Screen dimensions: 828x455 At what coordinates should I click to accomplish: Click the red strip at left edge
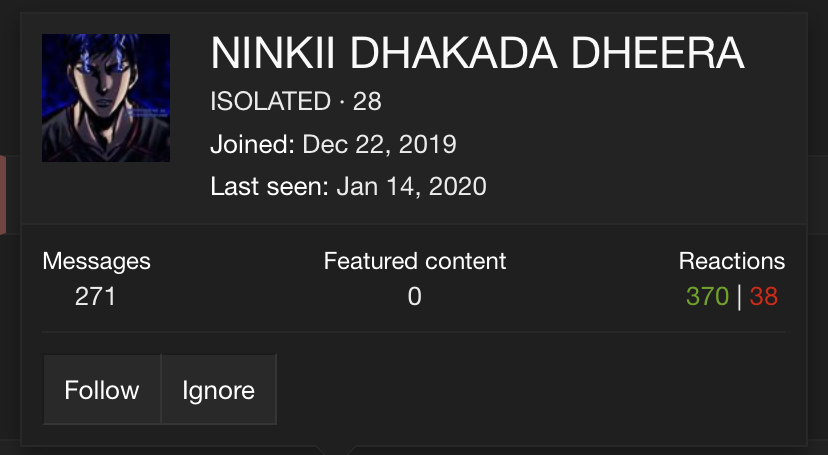(3, 195)
